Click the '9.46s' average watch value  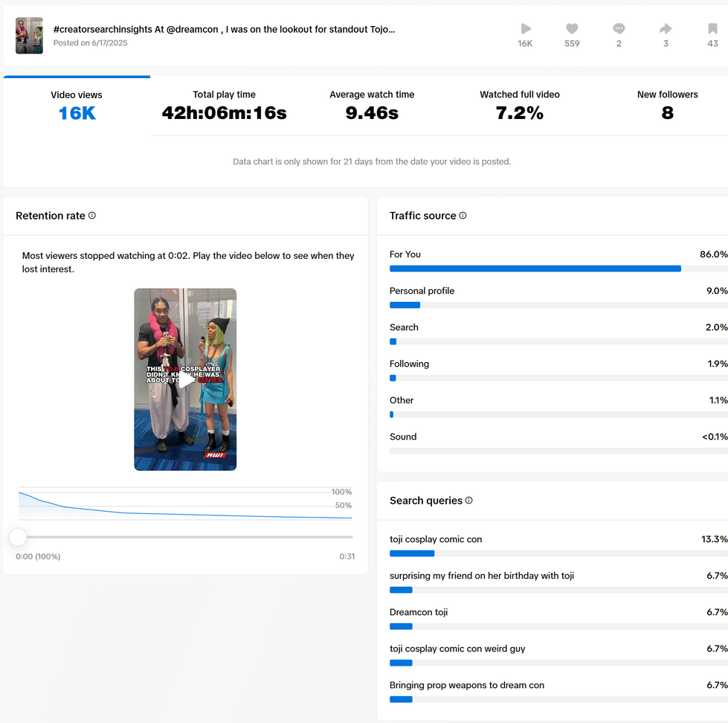pos(372,113)
